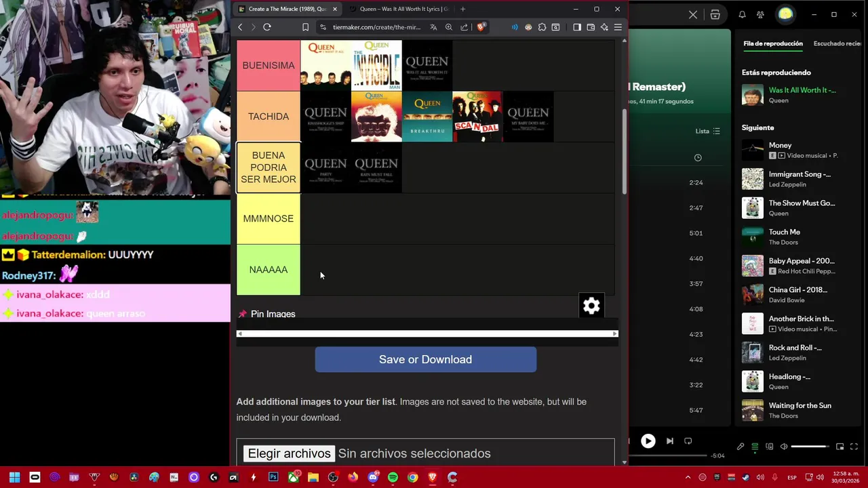This screenshot has height=488, width=868.
Task: Change Spotify Lista view option
Action: [708, 131]
